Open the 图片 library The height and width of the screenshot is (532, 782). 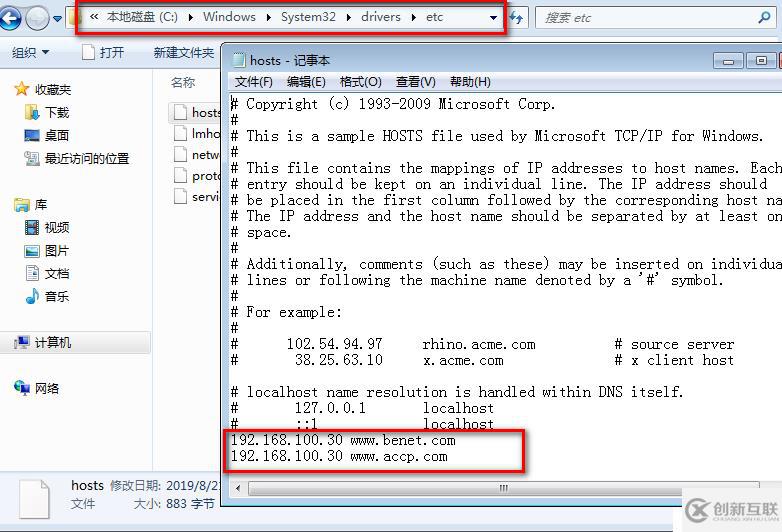[x=47, y=250]
